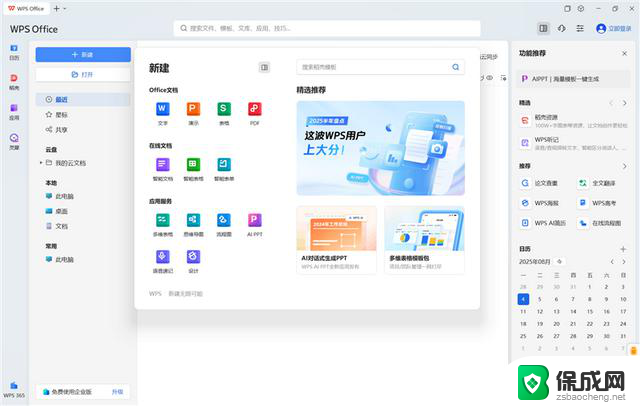Image resolution: width=640 pixels, height=406 pixels.
Task: Open WPS 365 at sidebar bottom
Action: [x=14, y=390]
